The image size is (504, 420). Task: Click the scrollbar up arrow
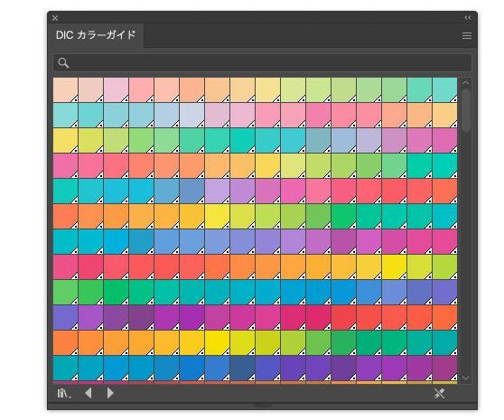click(465, 83)
